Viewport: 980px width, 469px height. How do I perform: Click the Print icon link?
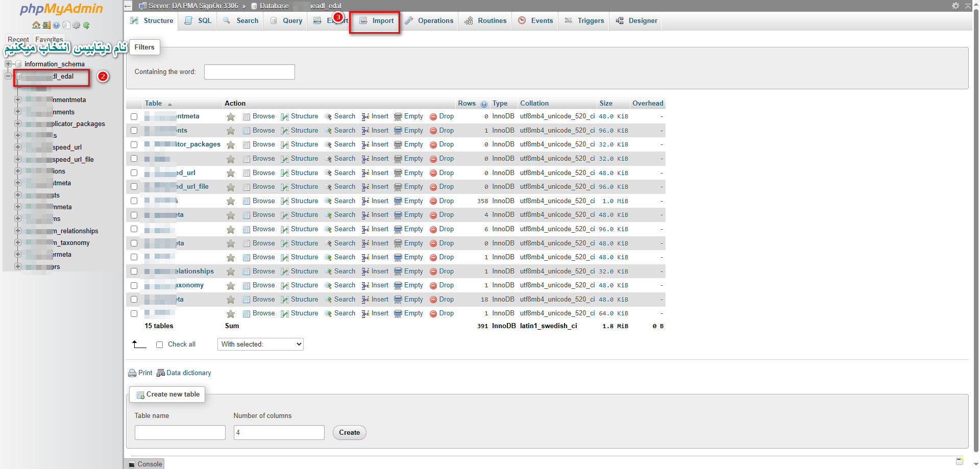[140, 373]
